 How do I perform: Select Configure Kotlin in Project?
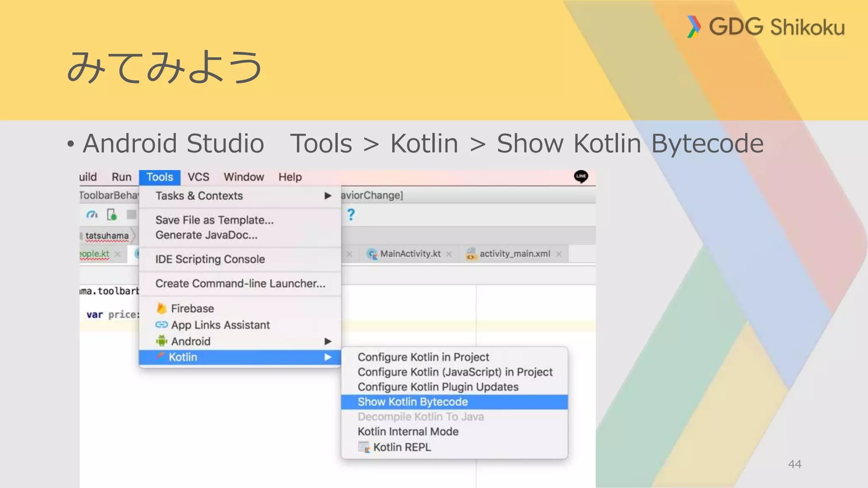tap(454, 357)
